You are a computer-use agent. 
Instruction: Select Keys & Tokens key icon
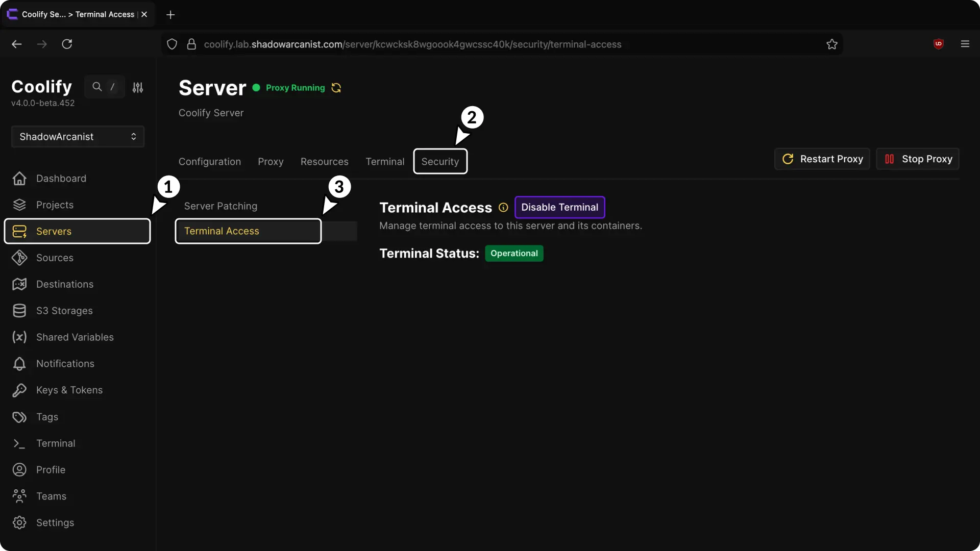[19, 390]
